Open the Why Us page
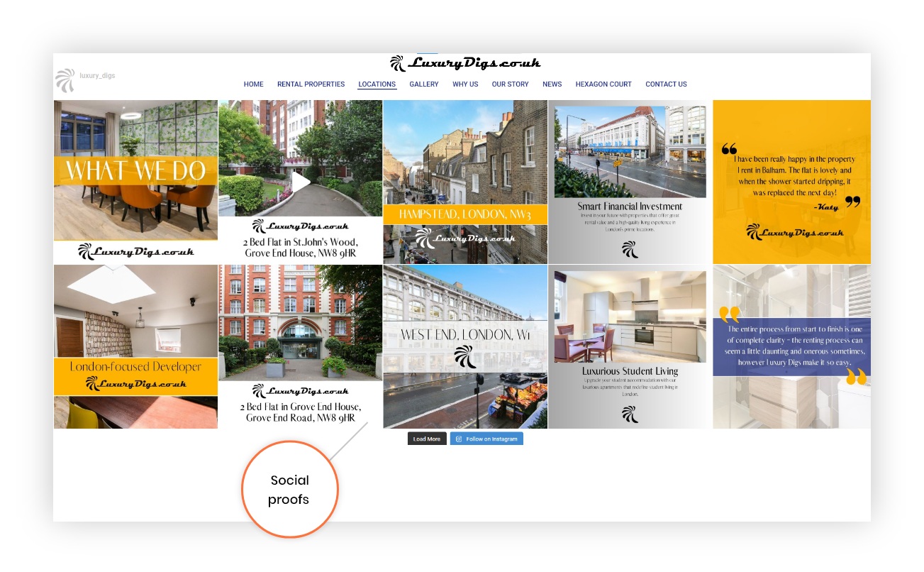 [465, 84]
